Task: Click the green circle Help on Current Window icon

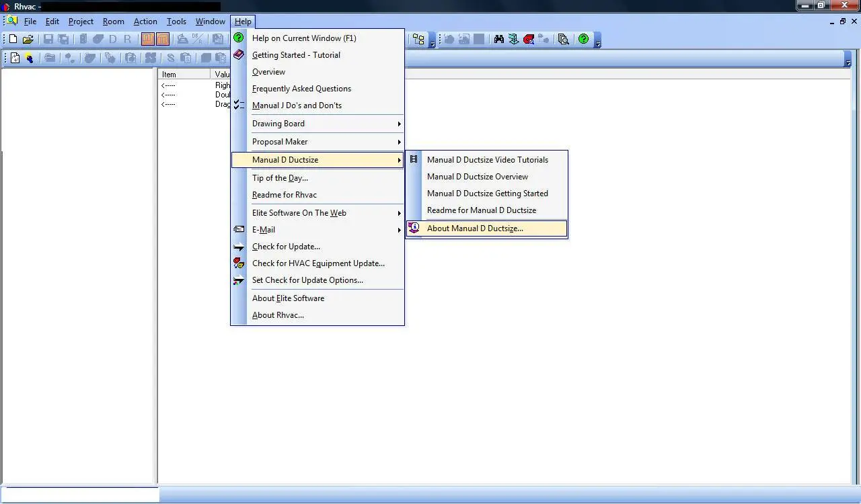Action: coord(239,38)
